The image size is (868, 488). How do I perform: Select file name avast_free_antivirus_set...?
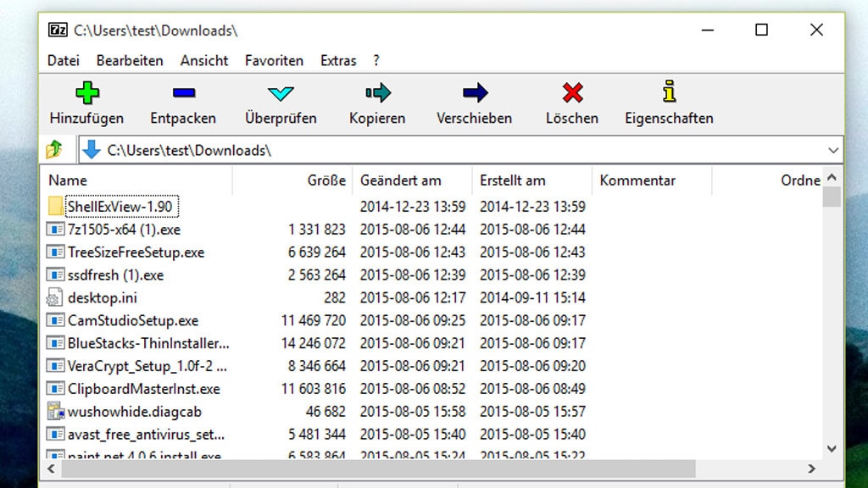[146, 435]
